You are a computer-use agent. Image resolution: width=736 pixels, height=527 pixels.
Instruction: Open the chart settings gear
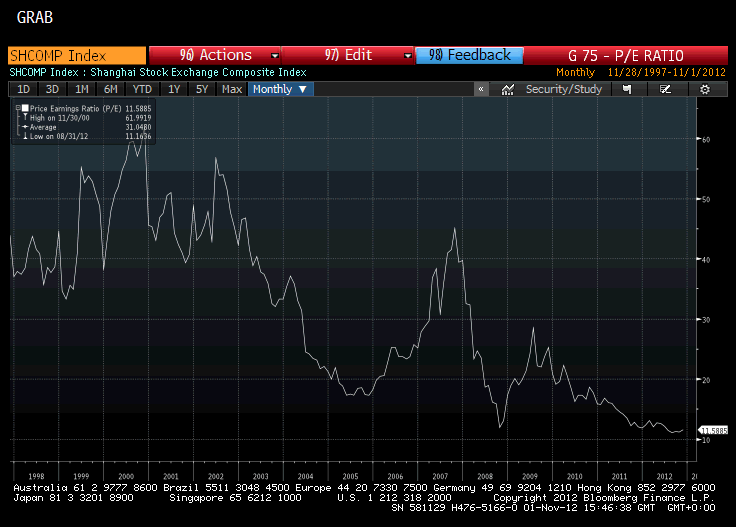point(705,89)
